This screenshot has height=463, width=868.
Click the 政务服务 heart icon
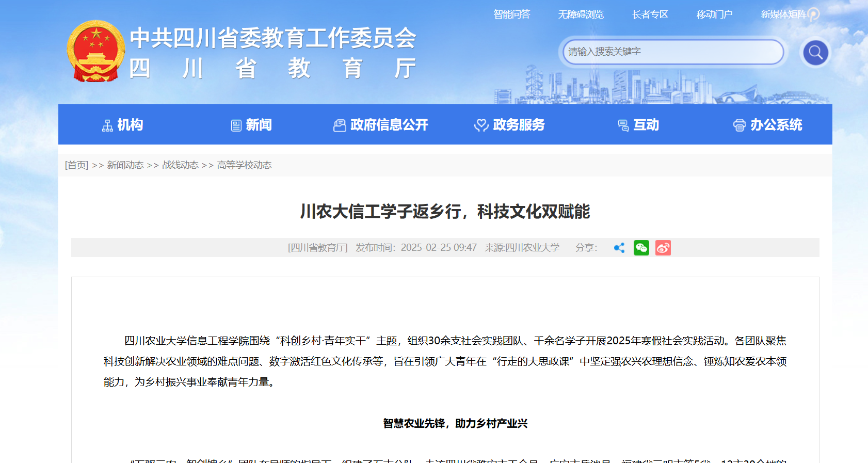(x=481, y=125)
